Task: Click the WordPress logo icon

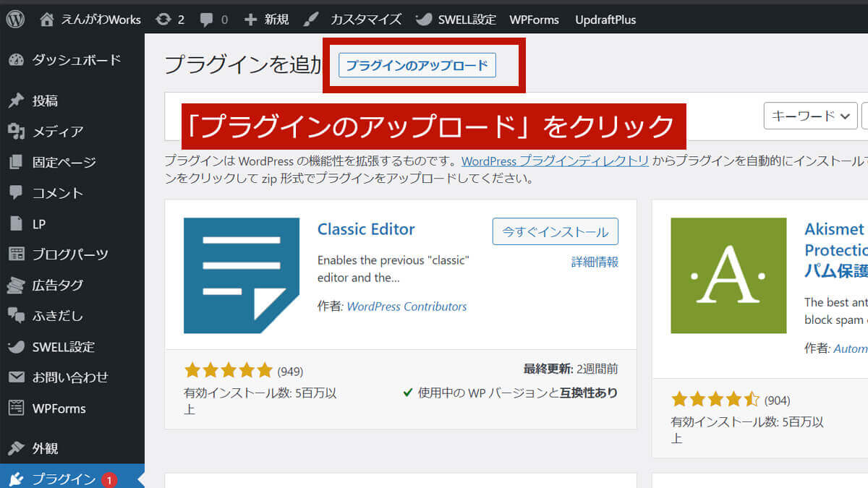Action: (15, 20)
